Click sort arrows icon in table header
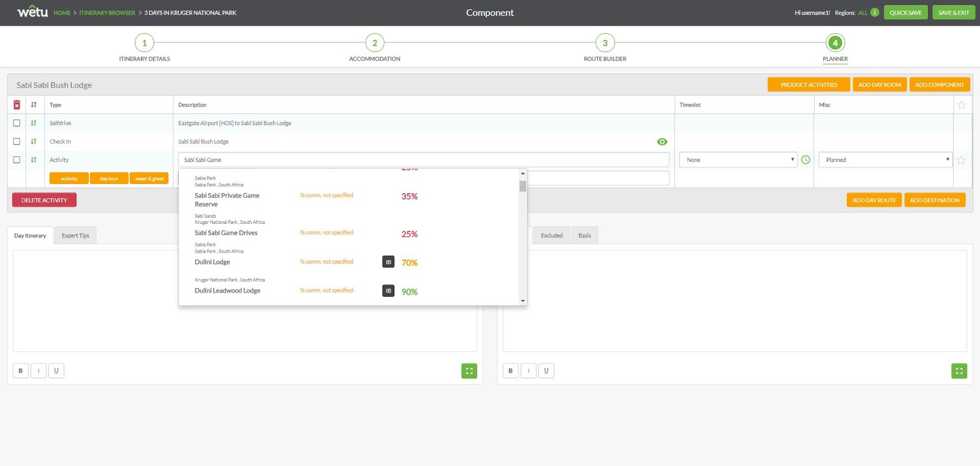This screenshot has height=466, width=980. (x=34, y=105)
